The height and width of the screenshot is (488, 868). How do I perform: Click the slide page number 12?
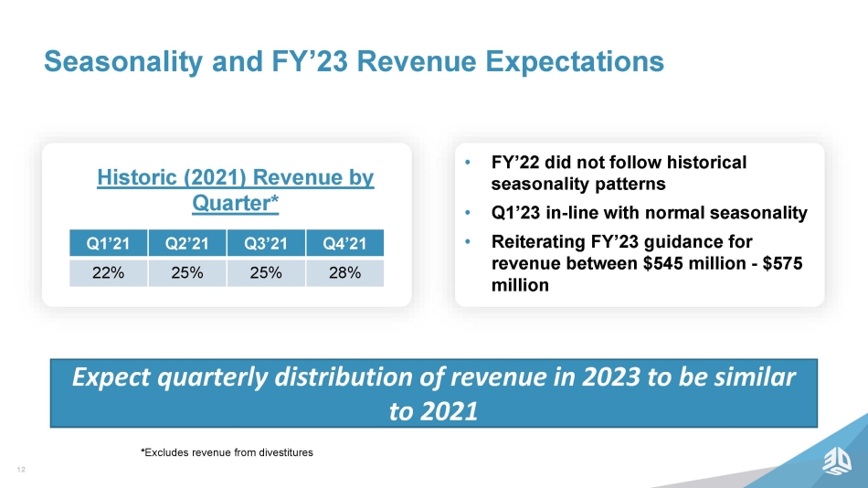[19, 470]
